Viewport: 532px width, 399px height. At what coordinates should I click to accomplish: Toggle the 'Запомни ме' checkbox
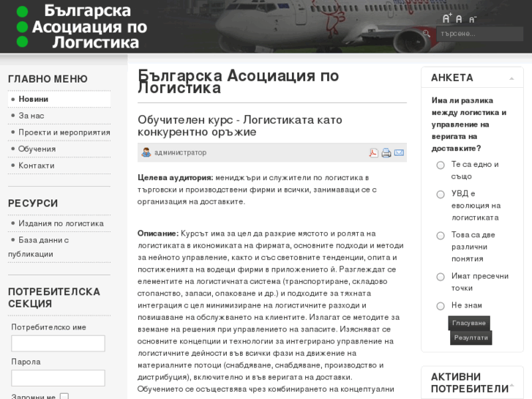coord(64,396)
